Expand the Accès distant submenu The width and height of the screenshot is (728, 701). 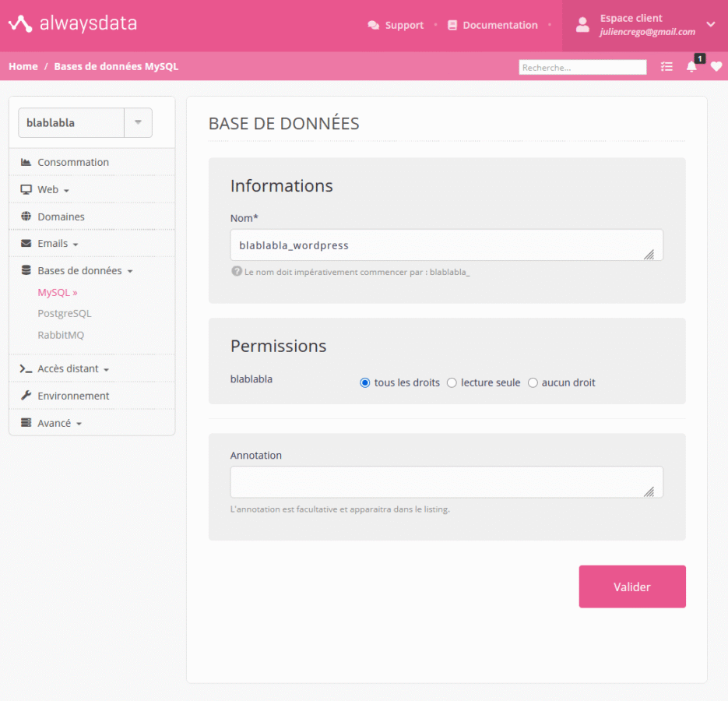(x=107, y=370)
